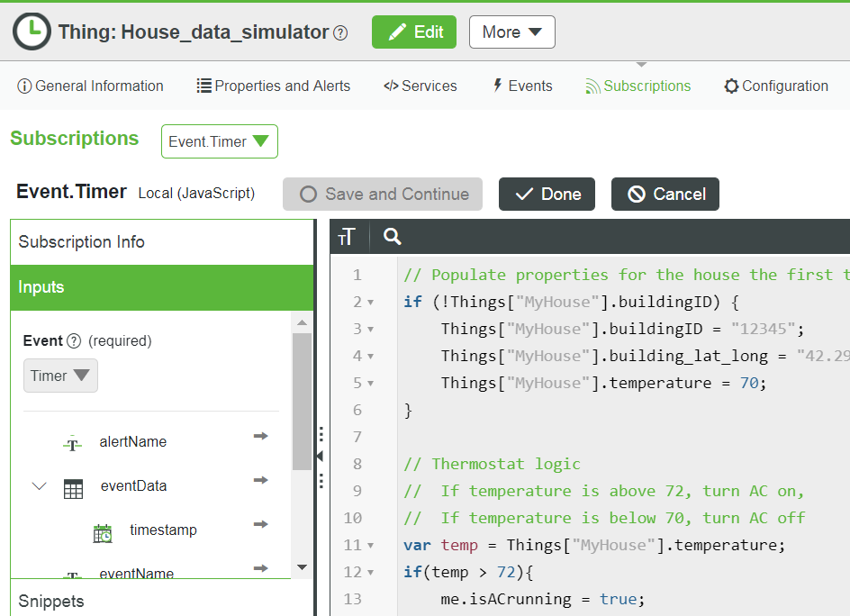Viewport: 850px width, 616px height.
Task: Click the green clock Thing icon
Action: [32, 32]
